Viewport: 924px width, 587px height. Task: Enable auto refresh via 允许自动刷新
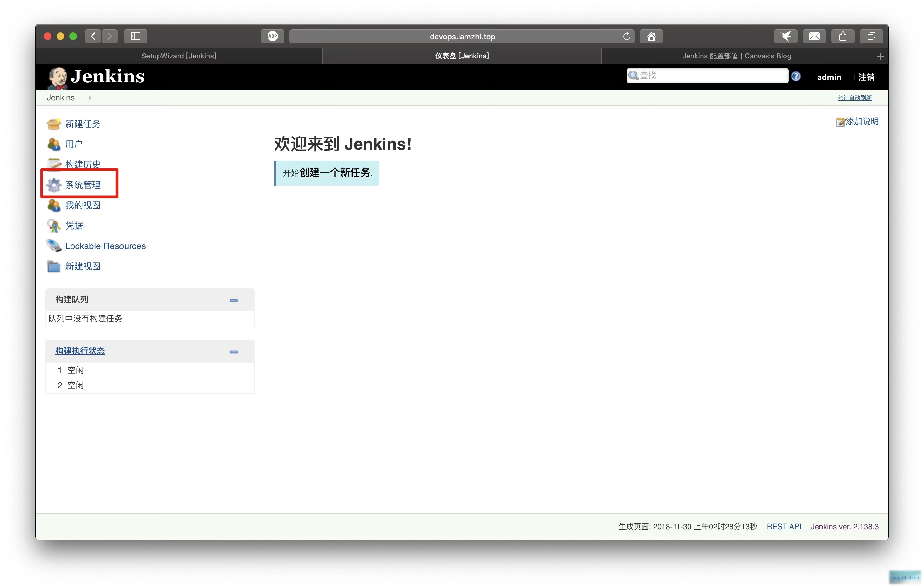(854, 98)
